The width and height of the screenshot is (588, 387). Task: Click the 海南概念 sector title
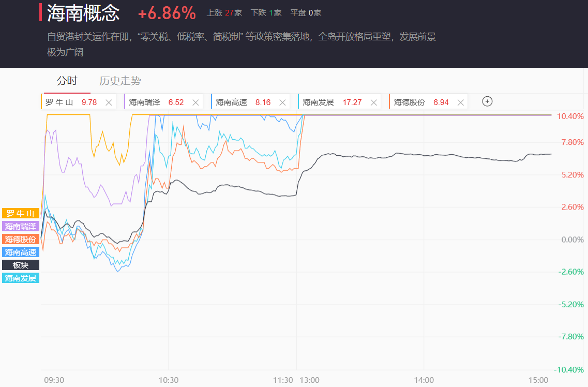click(x=83, y=13)
